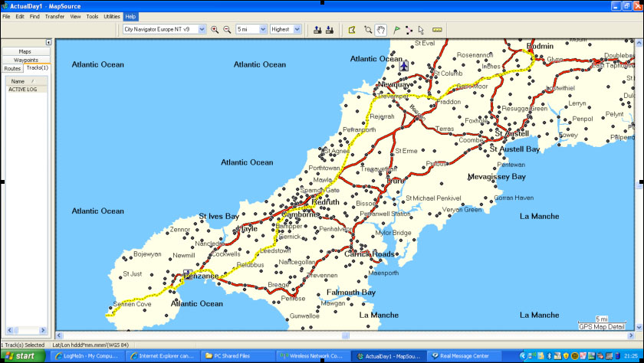Select the Distance/Bearing ruler tool
Image resolution: width=644 pixels, height=363 pixels.
[437, 30]
